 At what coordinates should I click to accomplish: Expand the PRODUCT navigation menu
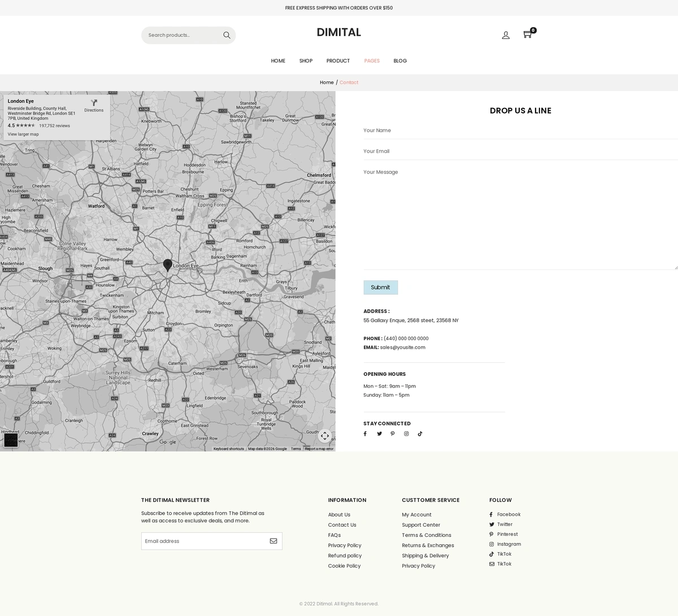click(x=338, y=61)
